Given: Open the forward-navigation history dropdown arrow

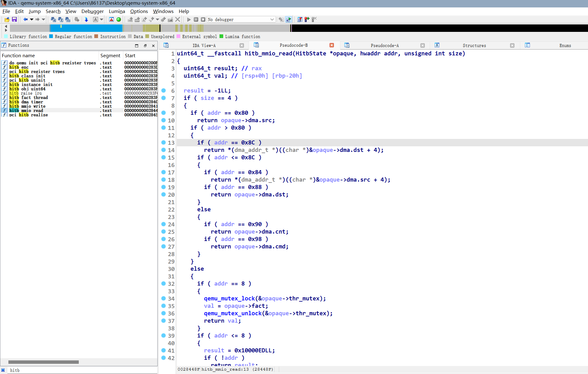Looking at the screenshot, I should [x=44, y=19].
